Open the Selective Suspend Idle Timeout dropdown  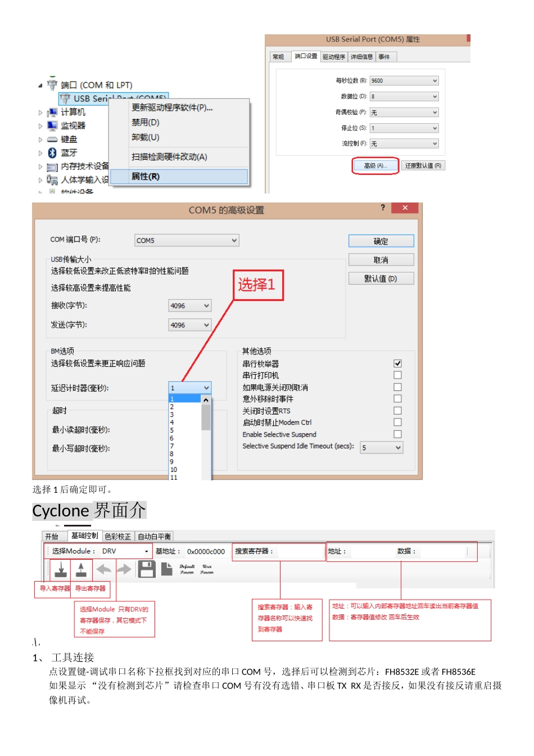382,448
